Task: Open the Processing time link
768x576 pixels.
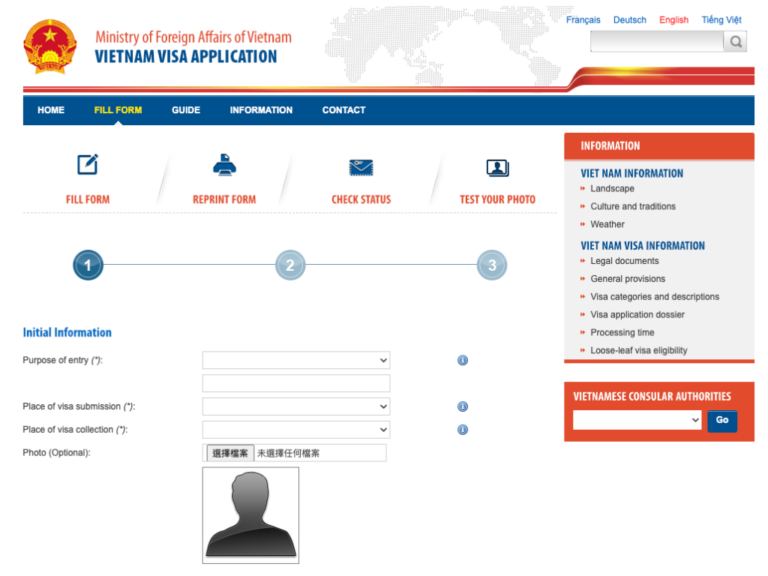Action: click(x=622, y=333)
